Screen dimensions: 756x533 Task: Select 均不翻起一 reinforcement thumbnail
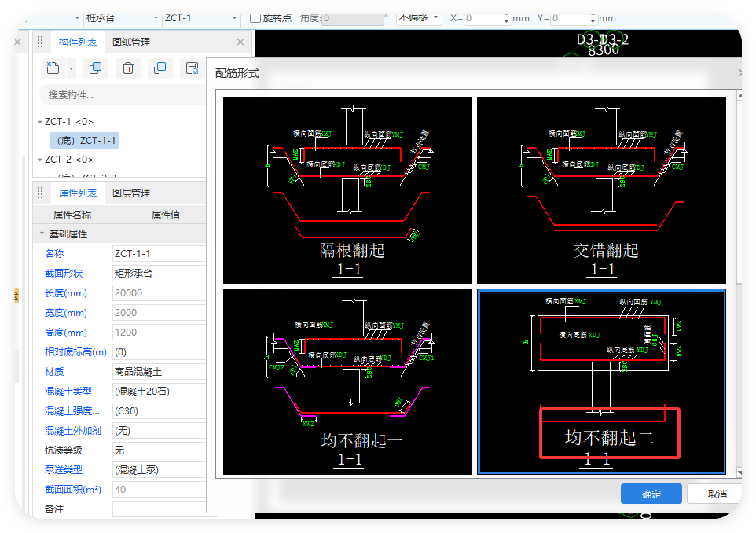(347, 381)
